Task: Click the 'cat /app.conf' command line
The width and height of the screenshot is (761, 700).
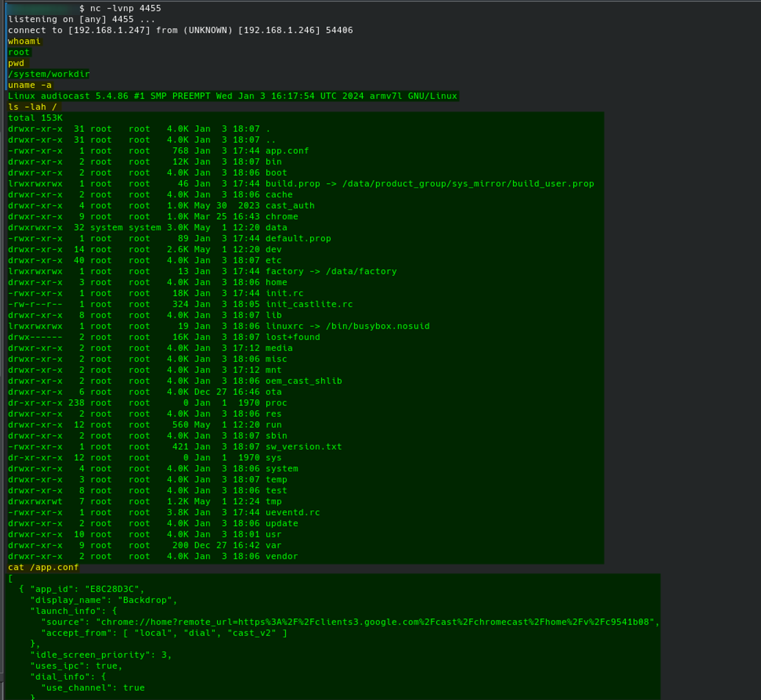Action: pyautogui.click(x=43, y=567)
